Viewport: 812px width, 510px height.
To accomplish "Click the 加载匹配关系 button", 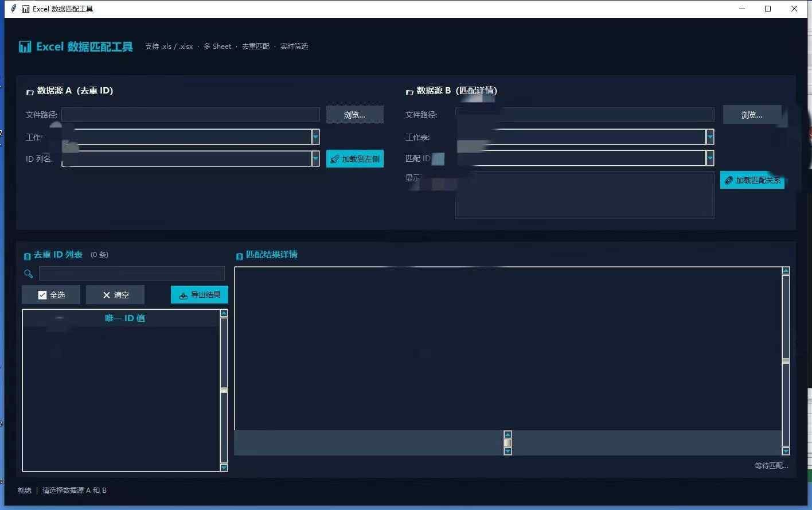I will (752, 180).
